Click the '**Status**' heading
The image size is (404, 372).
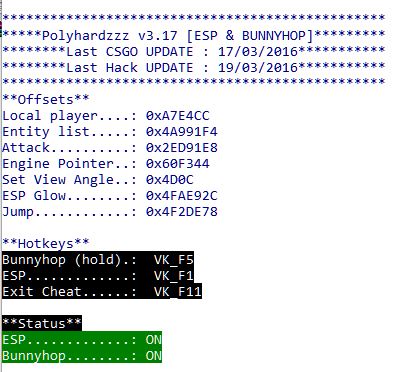(42, 323)
